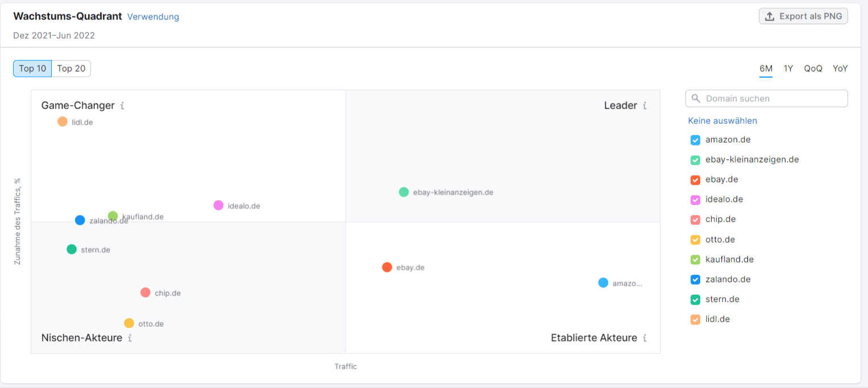Click the pink color swatch beside idealo.de
This screenshot has height=388, width=868.
point(695,199)
